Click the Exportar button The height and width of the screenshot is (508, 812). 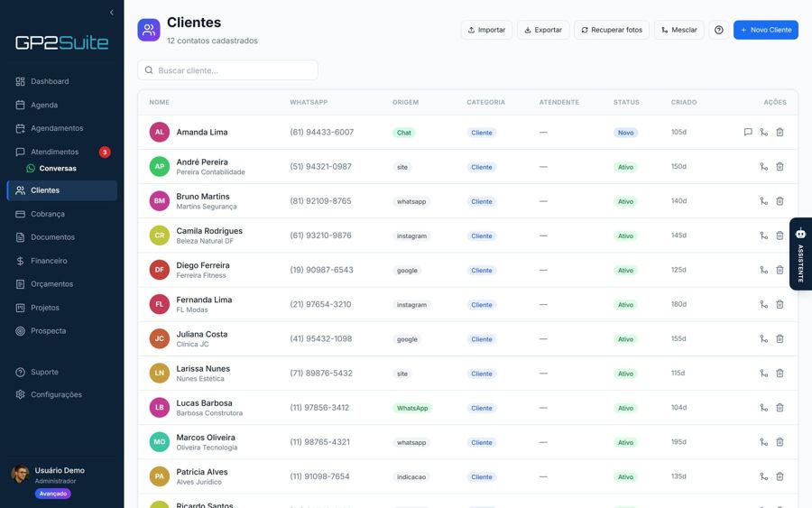(543, 30)
